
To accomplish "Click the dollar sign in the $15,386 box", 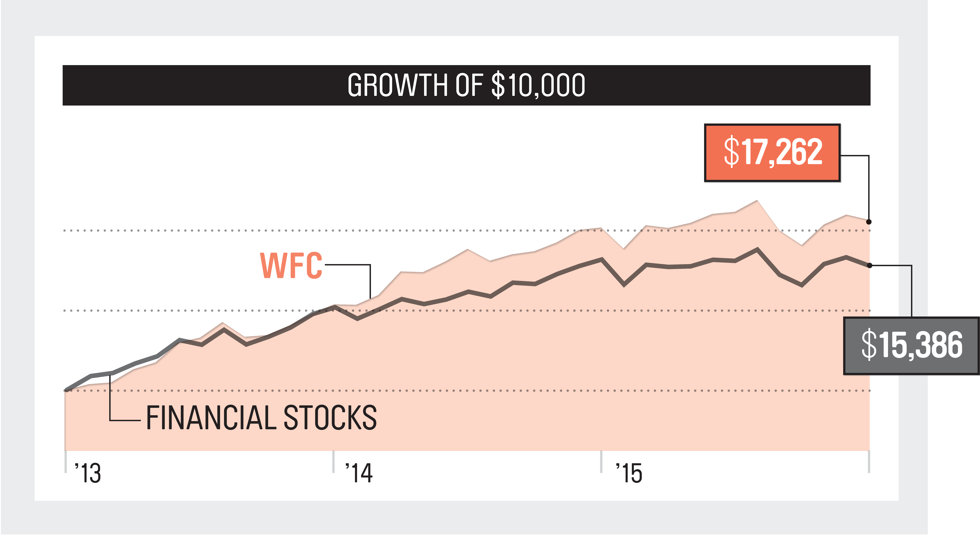I will (869, 345).
